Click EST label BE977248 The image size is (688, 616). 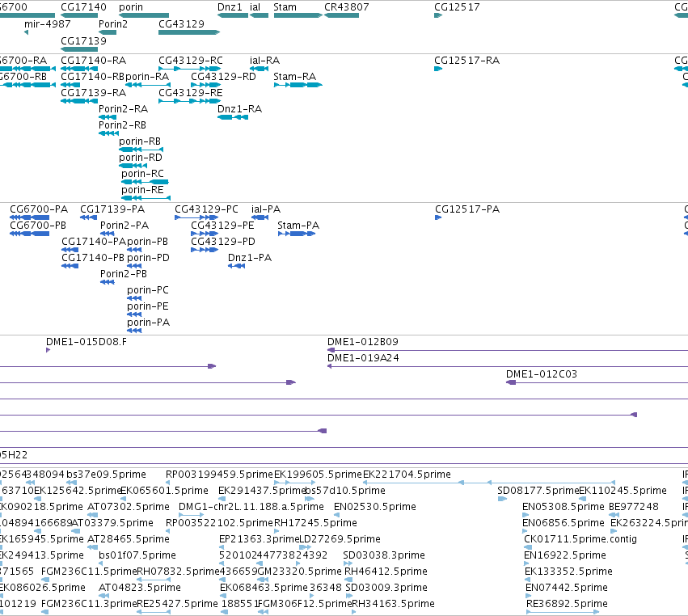634,507
